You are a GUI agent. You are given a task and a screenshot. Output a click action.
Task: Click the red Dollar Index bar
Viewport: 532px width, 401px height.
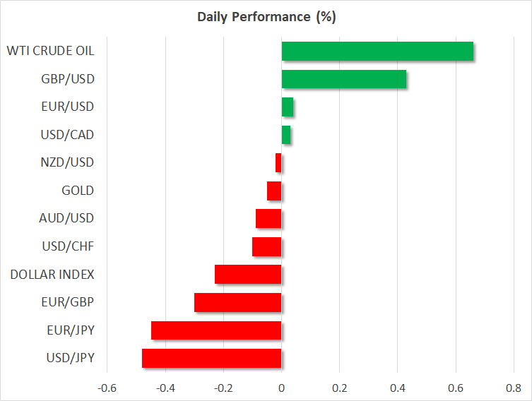point(248,275)
